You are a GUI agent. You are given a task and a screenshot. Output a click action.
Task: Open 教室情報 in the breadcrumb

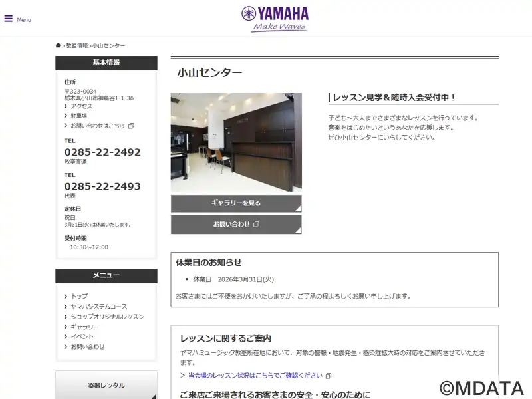[76, 45]
